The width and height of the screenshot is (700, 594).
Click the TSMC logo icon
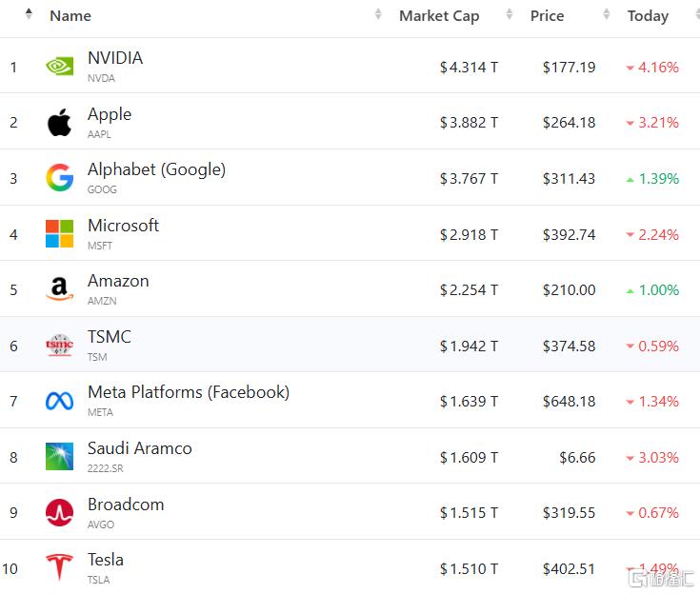(59, 346)
